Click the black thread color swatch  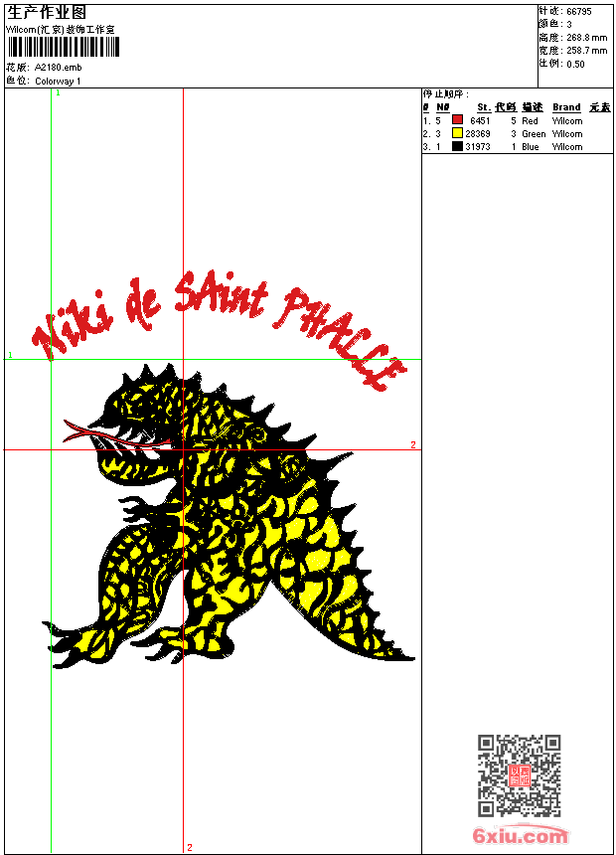[x=457, y=146]
